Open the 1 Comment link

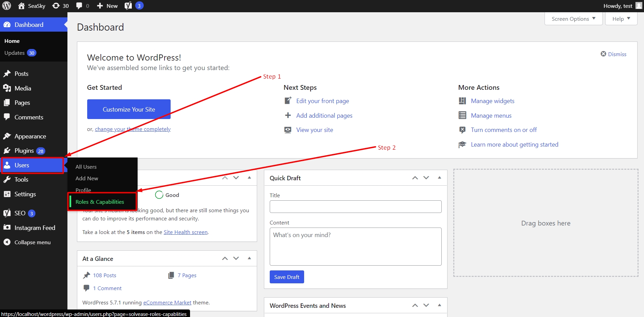(x=107, y=288)
